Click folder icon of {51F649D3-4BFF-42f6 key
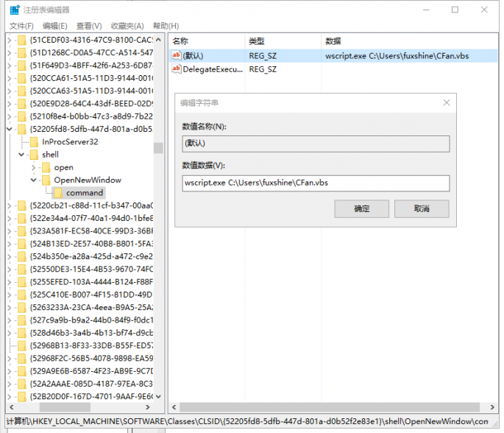Screen dimensions: 504x433 [21, 66]
